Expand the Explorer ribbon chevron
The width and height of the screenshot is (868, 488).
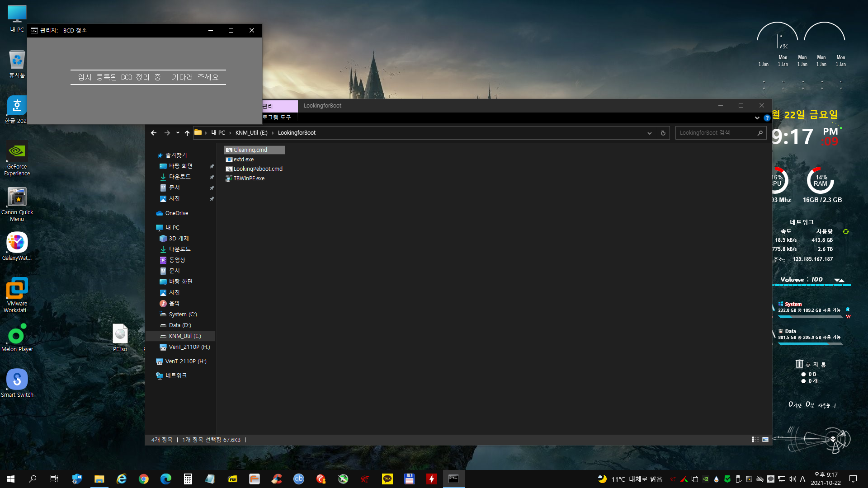(757, 118)
